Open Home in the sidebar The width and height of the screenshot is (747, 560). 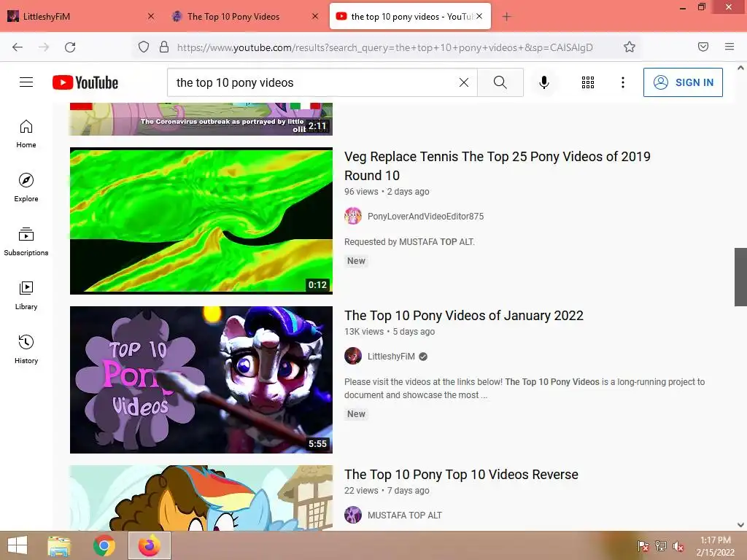tap(26, 134)
